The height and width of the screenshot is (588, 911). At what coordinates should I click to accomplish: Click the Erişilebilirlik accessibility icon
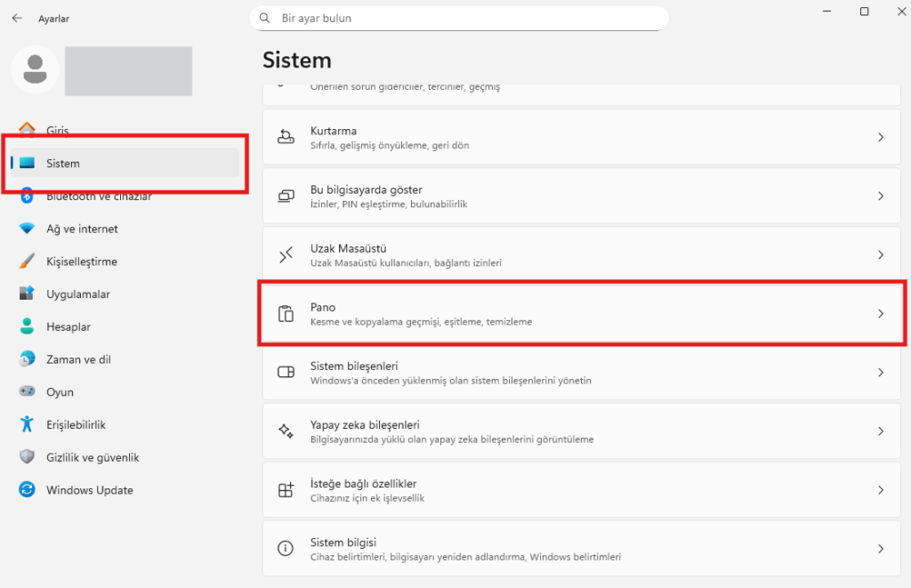point(28,424)
